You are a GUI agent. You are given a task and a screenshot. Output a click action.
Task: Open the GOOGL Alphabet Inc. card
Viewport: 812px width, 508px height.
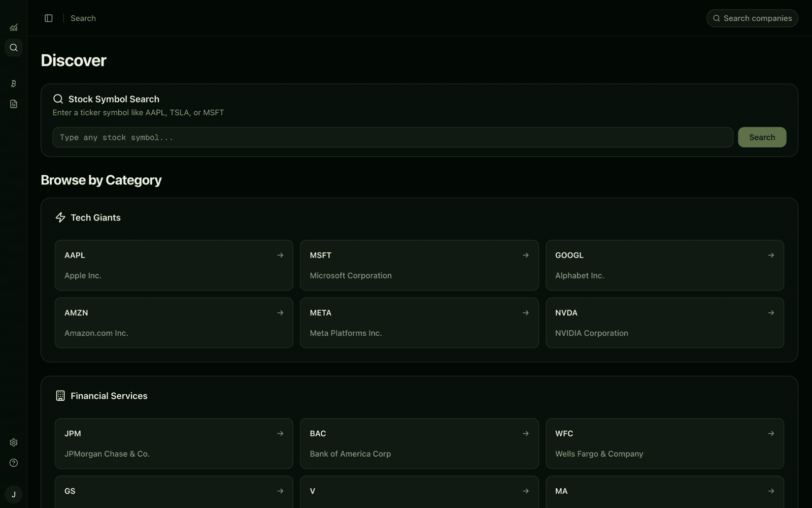(x=665, y=265)
